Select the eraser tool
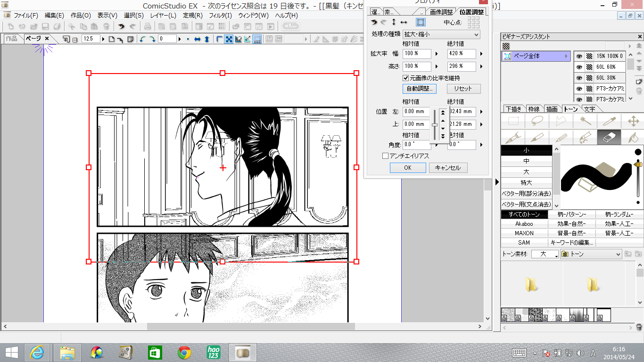The image size is (644, 362). pyautogui.click(x=609, y=137)
